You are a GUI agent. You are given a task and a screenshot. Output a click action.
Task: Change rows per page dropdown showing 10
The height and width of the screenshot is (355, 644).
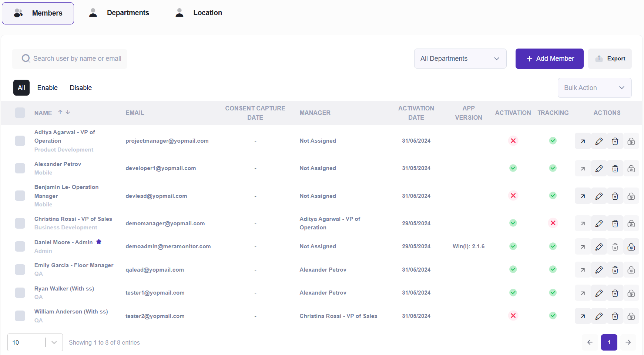pyautogui.click(x=35, y=342)
